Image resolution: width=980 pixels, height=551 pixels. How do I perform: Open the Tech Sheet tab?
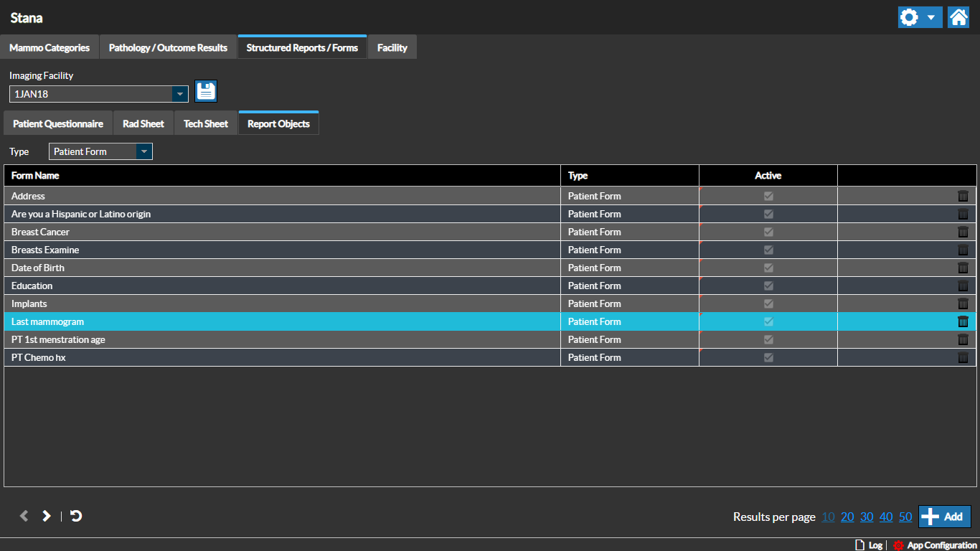[205, 123]
